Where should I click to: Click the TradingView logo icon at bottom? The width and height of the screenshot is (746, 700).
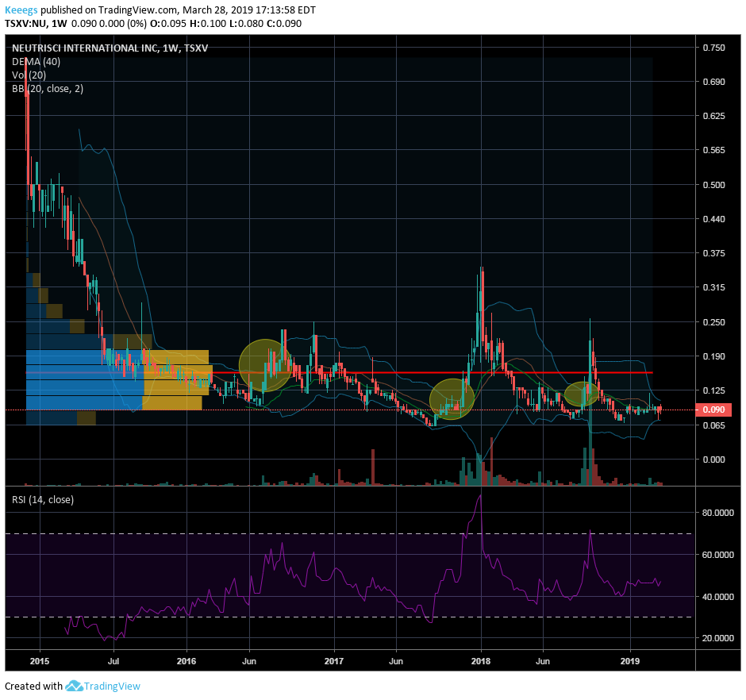tap(73, 687)
